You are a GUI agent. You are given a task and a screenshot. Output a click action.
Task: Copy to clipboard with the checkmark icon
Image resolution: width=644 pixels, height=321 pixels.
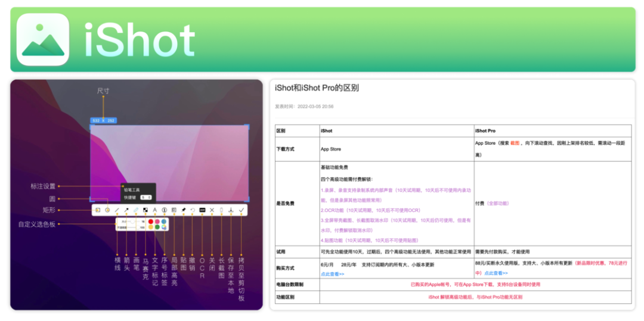(241, 210)
